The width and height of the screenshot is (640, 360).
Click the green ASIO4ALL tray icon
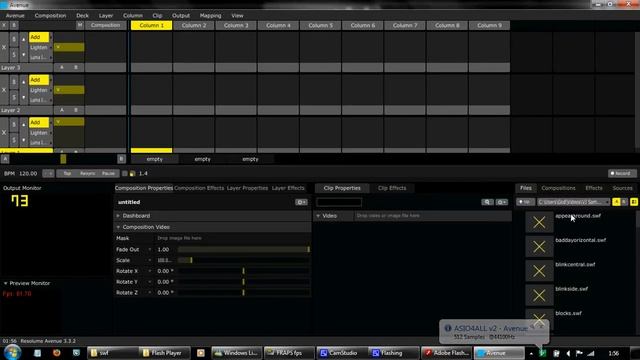point(542,353)
